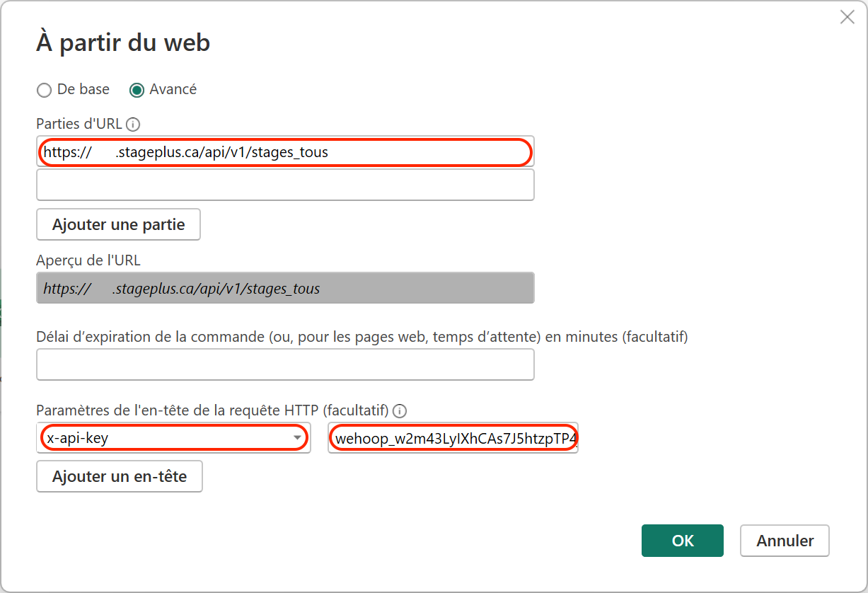Click Annuler to cancel the dialog
The width and height of the screenshot is (868, 593).
click(785, 541)
